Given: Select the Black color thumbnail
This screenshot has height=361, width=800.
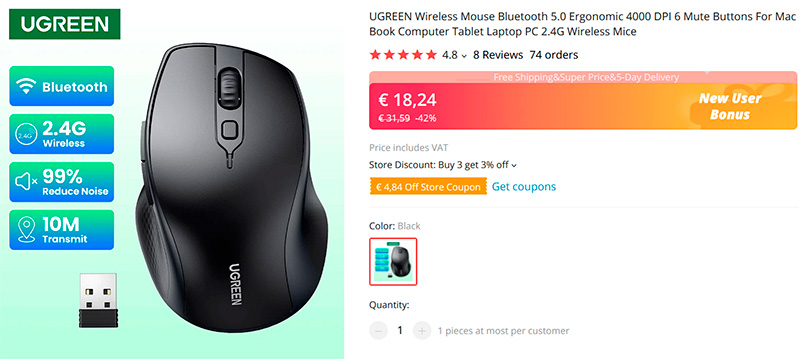Looking at the screenshot, I should click(393, 261).
